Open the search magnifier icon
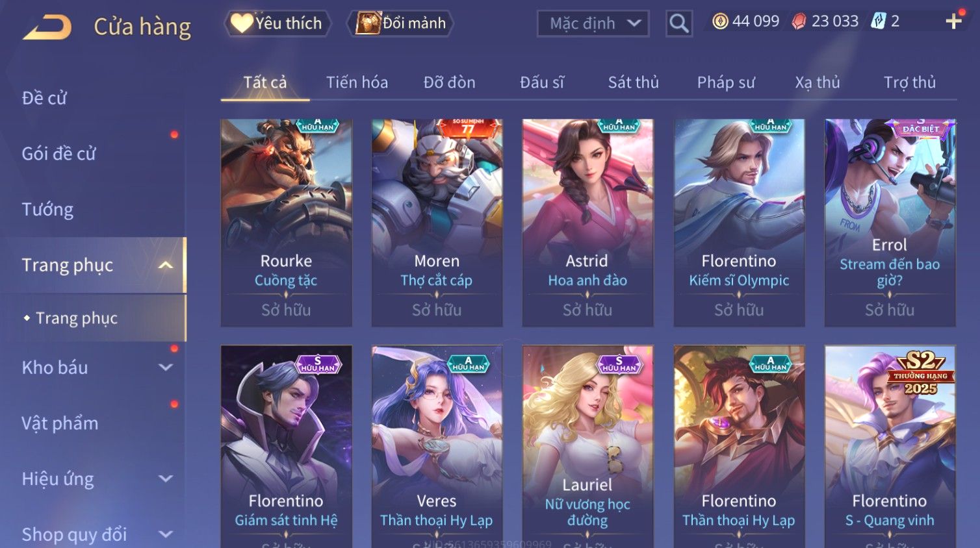This screenshot has height=548, width=980. click(x=678, y=23)
